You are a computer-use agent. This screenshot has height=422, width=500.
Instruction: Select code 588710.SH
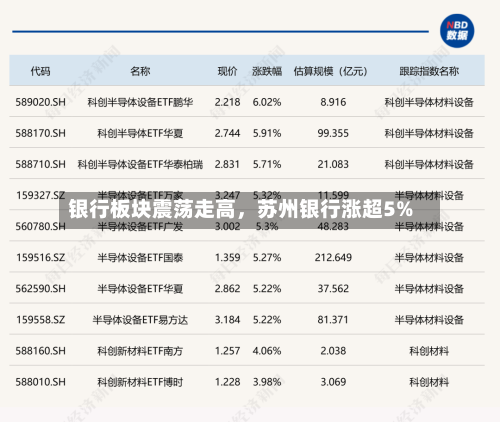(x=40, y=164)
